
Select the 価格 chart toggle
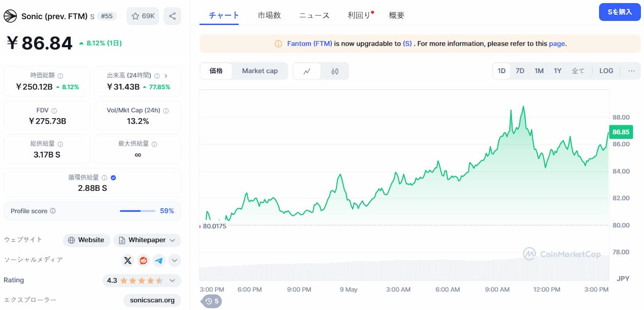[216, 71]
